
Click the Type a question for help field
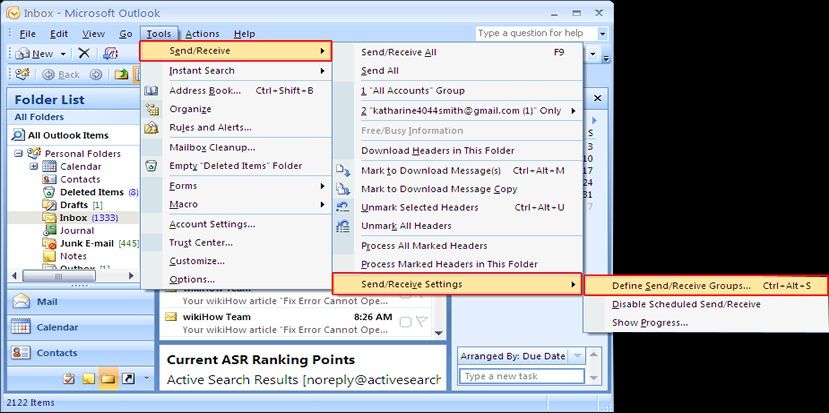click(x=536, y=33)
